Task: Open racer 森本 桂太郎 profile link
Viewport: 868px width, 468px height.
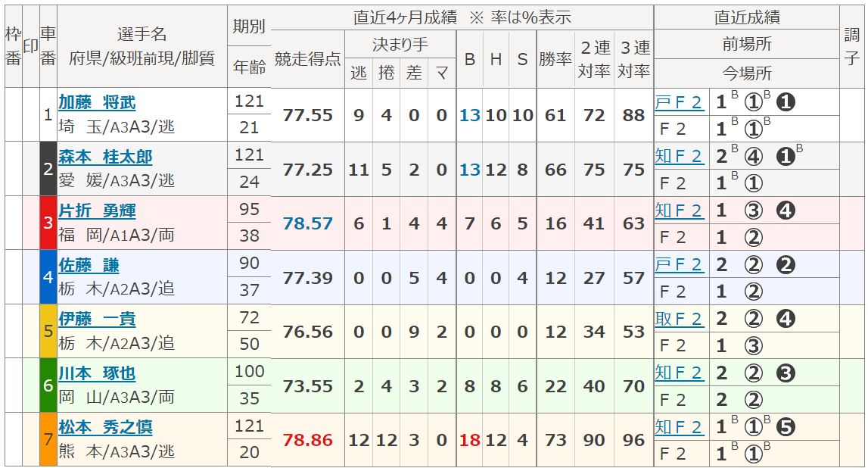Action: point(105,157)
